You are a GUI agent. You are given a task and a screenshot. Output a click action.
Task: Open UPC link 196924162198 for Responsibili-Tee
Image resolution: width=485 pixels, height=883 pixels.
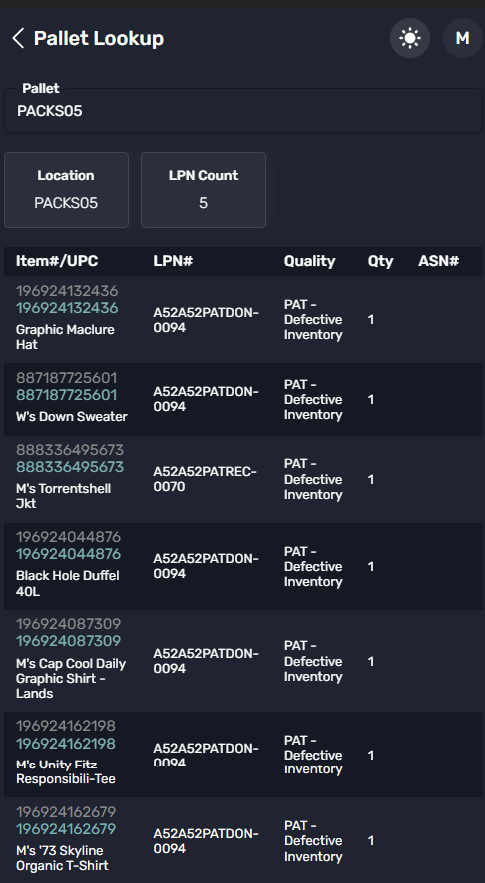tap(66, 743)
